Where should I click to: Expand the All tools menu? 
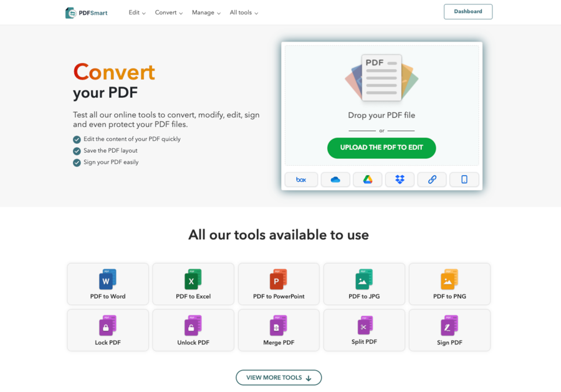coord(243,12)
